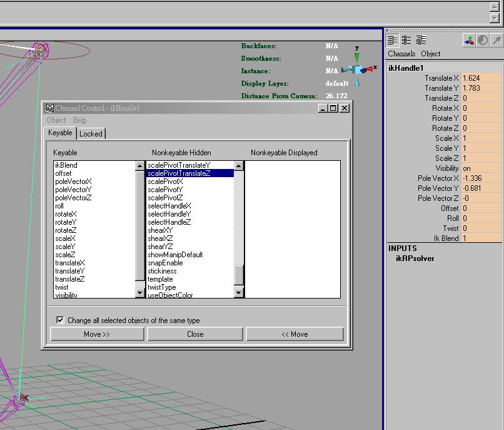Click the Close button in Channel Control

tap(195, 334)
